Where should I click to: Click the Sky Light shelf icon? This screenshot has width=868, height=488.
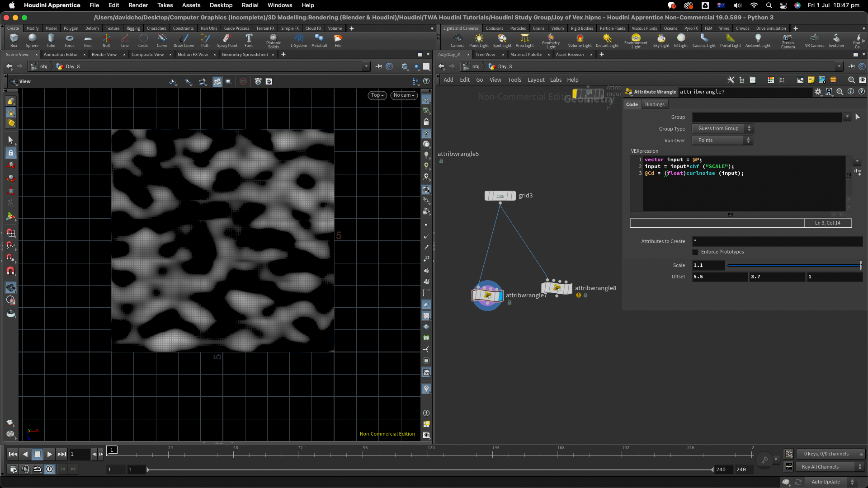pos(661,40)
